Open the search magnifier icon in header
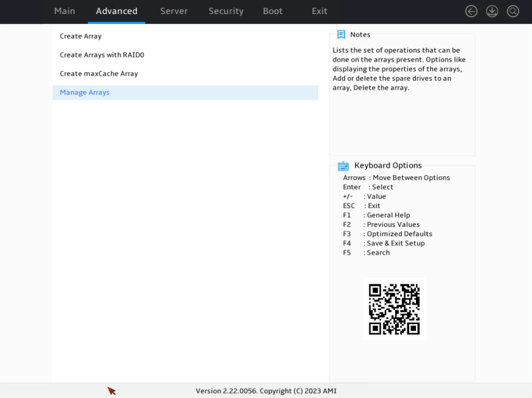Screen dimensions: 532x398 tap(512, 11)
